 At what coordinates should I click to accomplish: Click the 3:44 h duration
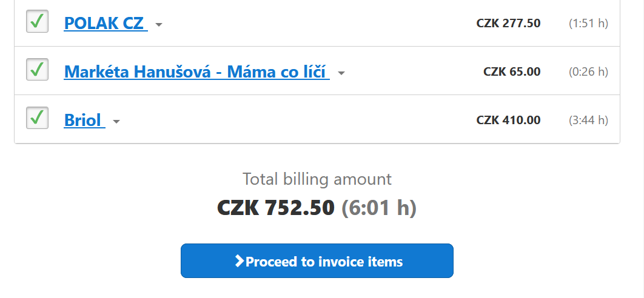(x=588, y=120)
